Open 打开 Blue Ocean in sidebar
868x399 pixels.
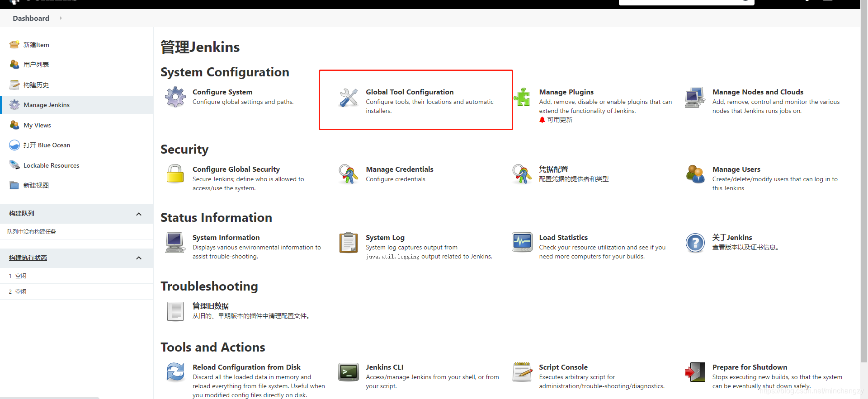[47, 145]
